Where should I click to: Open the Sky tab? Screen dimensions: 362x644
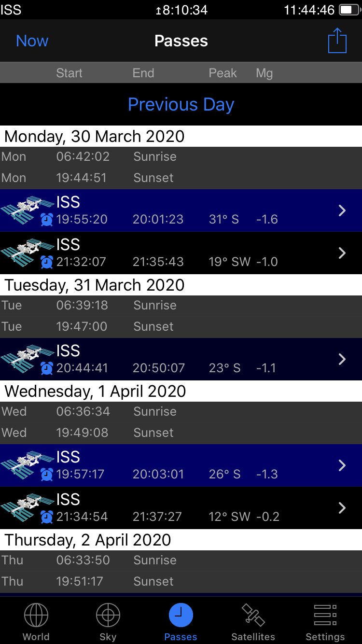pos(108,622)
